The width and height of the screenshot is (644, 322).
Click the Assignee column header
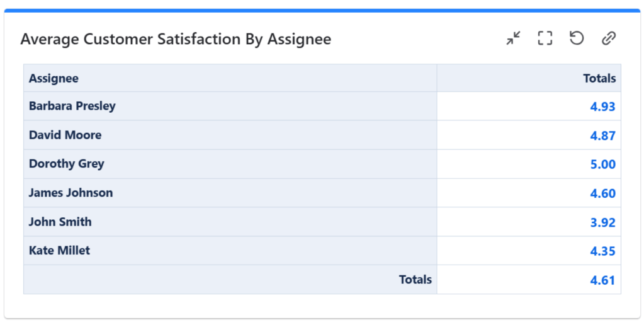[54, 78]
